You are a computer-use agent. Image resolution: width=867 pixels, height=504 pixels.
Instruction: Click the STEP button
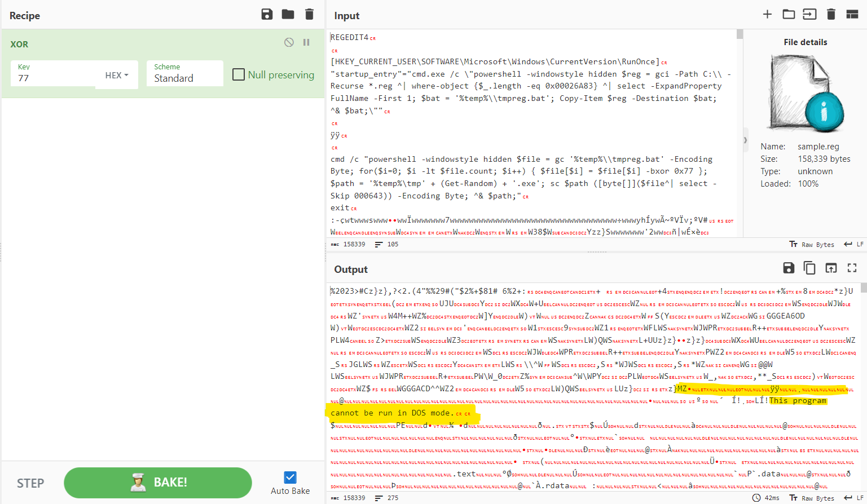[30, 483]
